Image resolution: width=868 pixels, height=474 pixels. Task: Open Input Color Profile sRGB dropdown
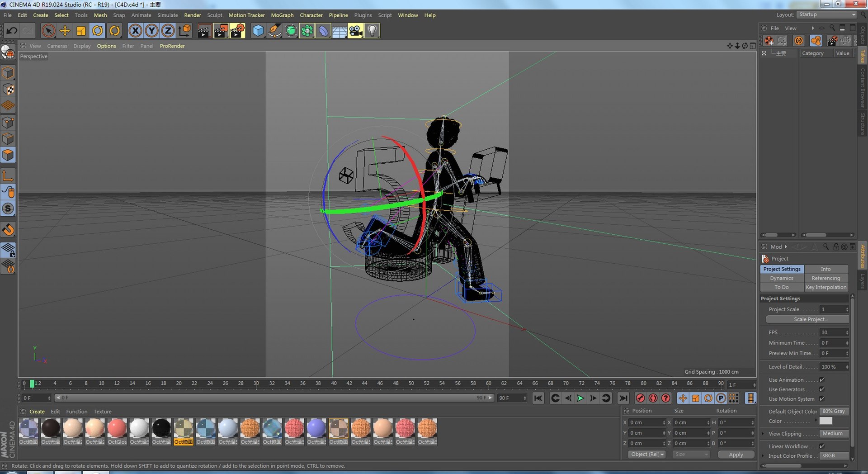point(834,456)
